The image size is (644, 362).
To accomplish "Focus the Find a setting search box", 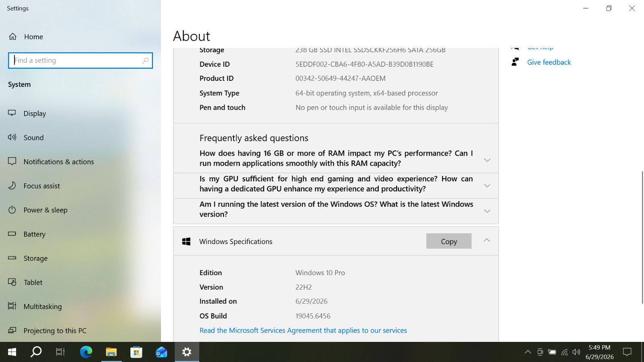I will pos(80,60).
